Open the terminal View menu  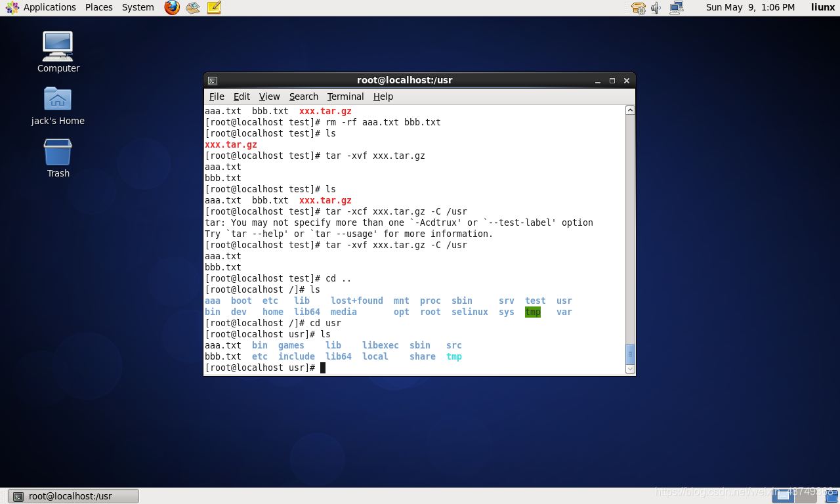pyautogui.click(x=269, y=96)
